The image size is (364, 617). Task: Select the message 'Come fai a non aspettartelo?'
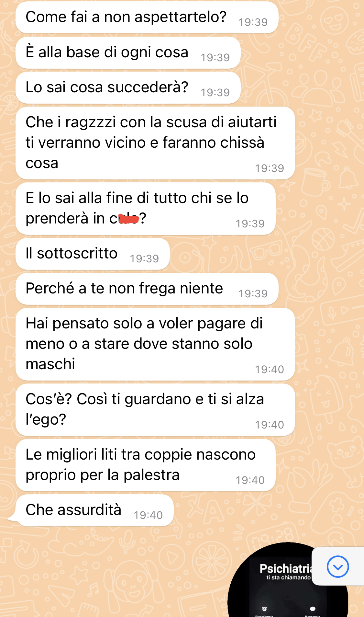pyautogui.click(x=147, y=17)
